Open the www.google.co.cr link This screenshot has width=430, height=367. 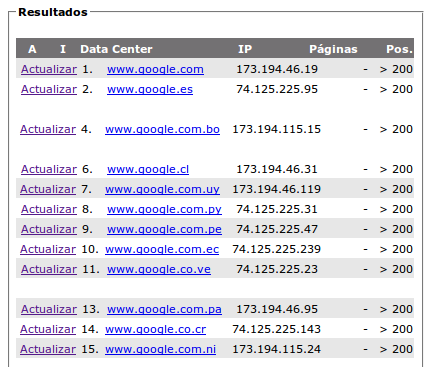[156, 329]
